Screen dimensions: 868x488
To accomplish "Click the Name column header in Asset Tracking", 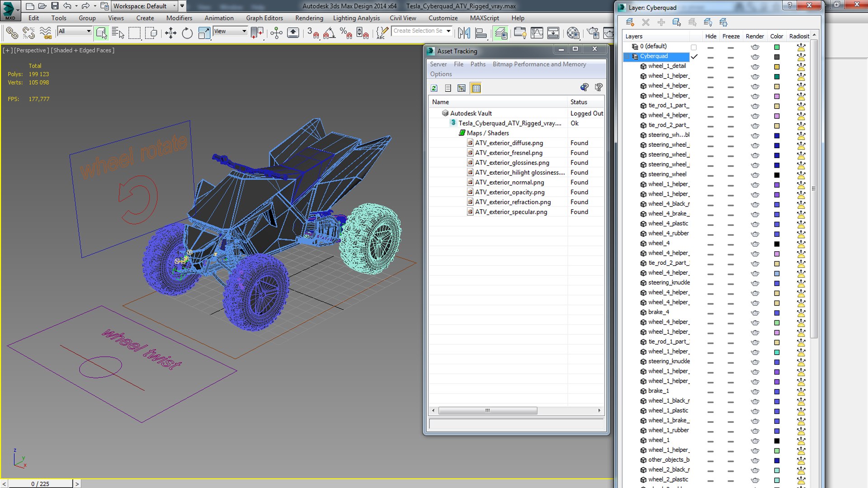I will click(x=498, y=102).
